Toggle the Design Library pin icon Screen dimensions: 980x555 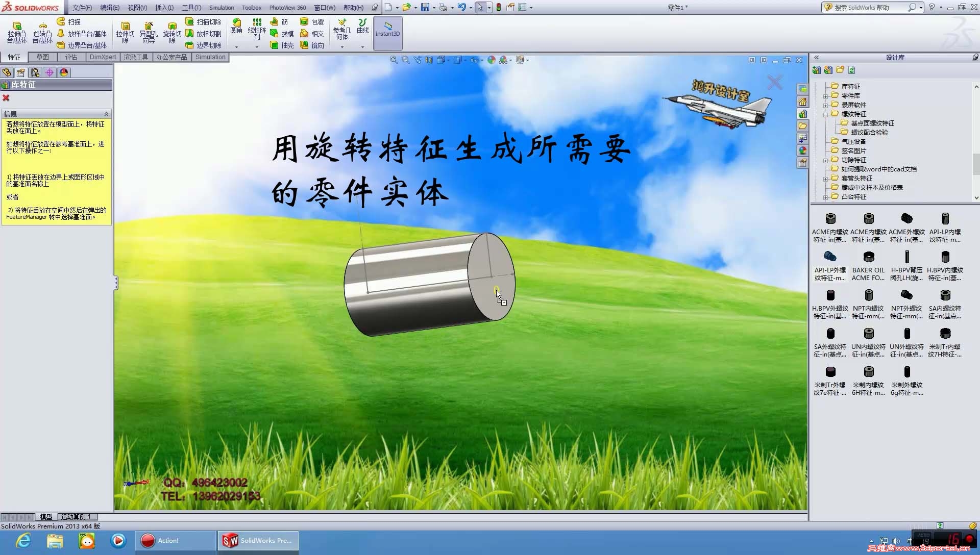(975, 58)
